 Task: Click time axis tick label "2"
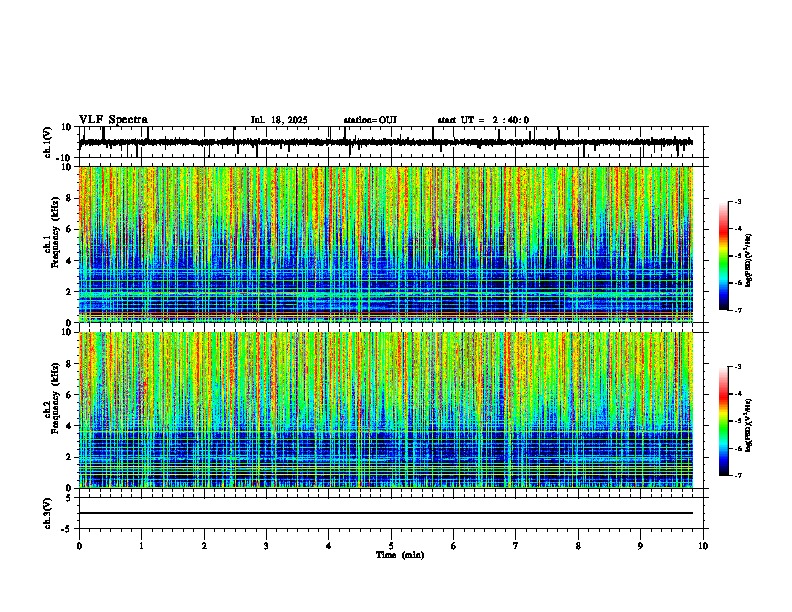tap(204, 546)
